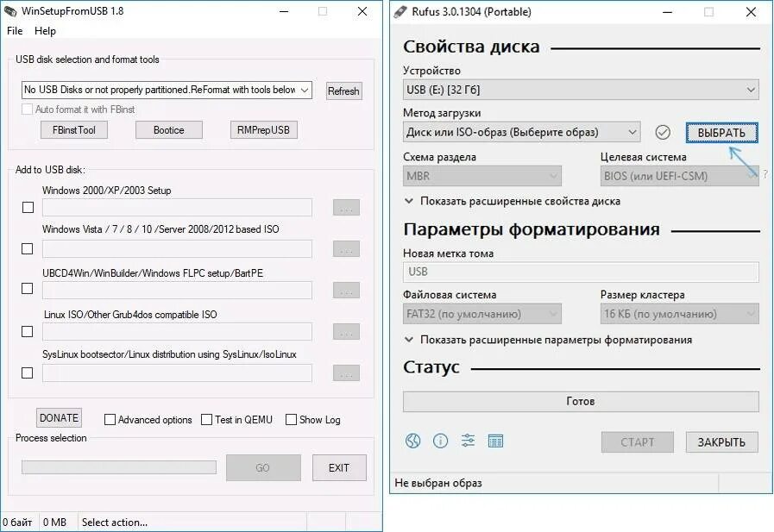Tick the Windows 2000/XP/2003 Setup checkbox
774x532 pixels.
click(28, 207)
